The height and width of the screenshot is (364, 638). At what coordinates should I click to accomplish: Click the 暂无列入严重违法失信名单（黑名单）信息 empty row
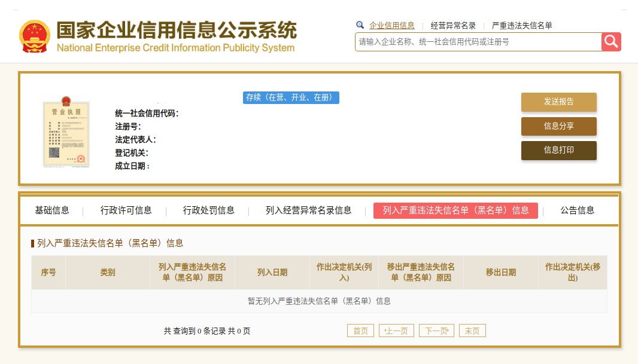320,301
